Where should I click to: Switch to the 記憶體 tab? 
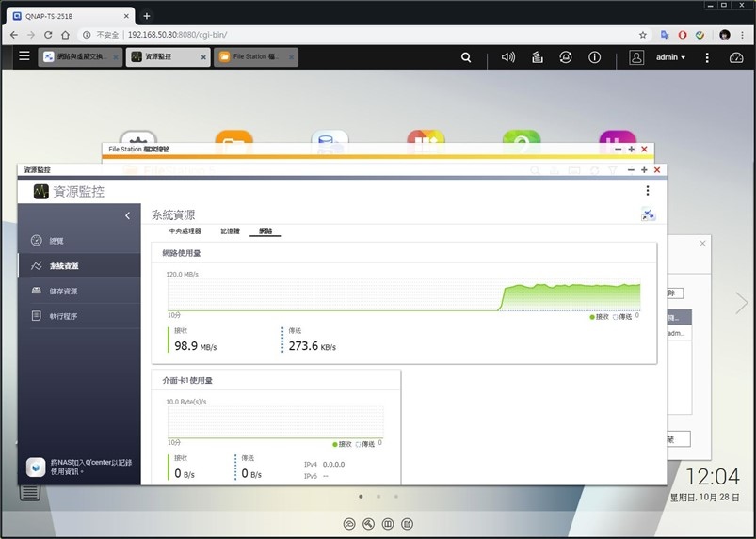pyautogui.click(x=230, y=231)
